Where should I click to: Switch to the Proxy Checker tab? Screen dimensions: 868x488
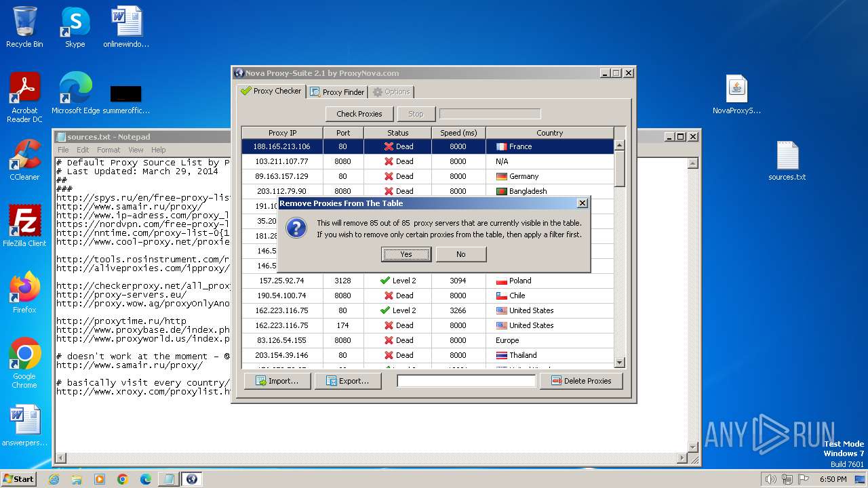(x=271, y=91)
